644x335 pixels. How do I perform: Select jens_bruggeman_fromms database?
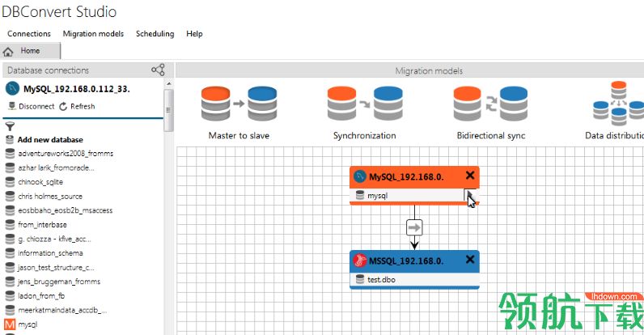click(x=59, y=282)
